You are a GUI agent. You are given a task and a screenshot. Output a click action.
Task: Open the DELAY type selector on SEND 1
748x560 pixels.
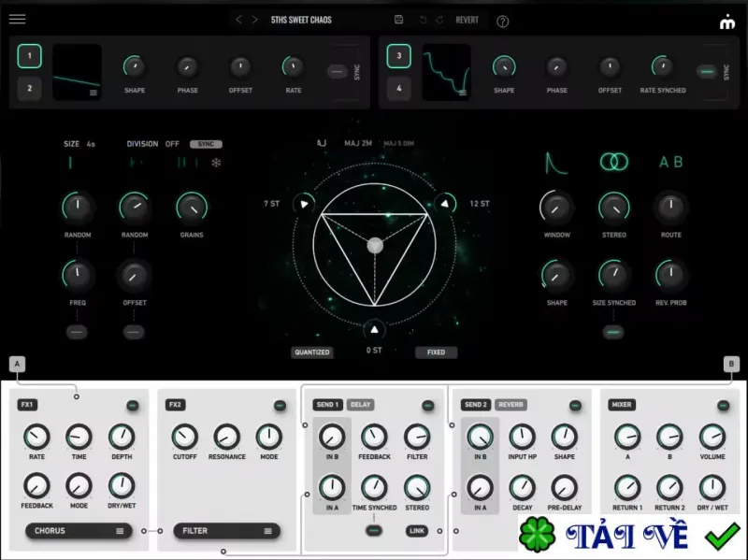click(360, 405)
